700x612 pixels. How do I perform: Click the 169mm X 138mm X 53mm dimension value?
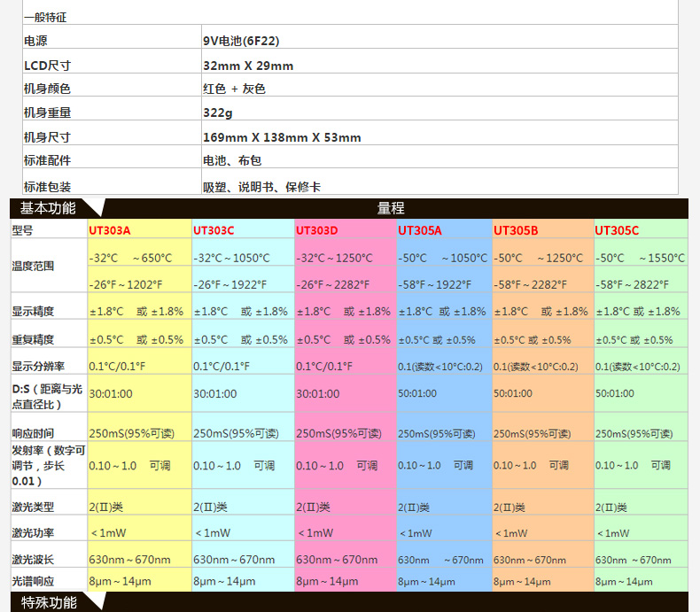(x=282, y=137)
